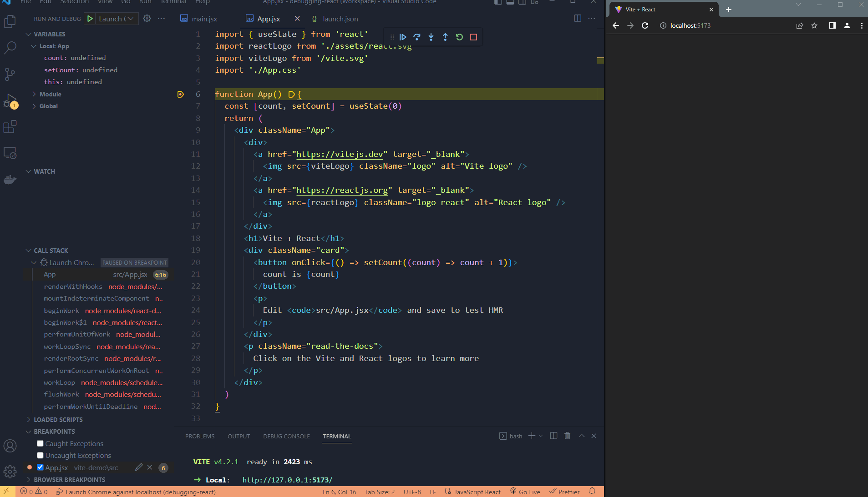Click Prettier in the status bar
Viewport: 868px width, 497px height.
(564, 492)
